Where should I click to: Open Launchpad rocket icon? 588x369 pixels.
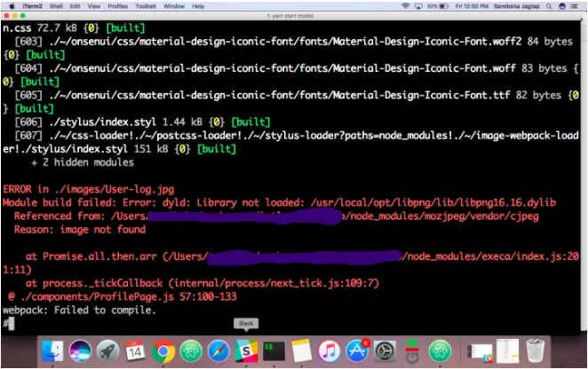(107, 351)
